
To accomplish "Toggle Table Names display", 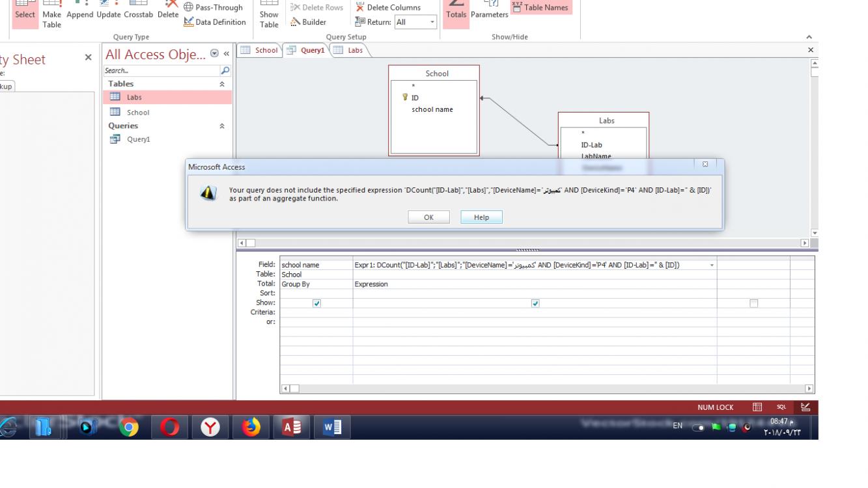I will 540,7.
